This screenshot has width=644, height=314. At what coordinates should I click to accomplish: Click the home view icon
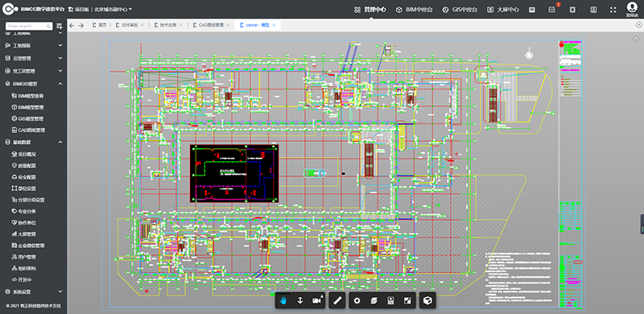(x=636, y=39)
